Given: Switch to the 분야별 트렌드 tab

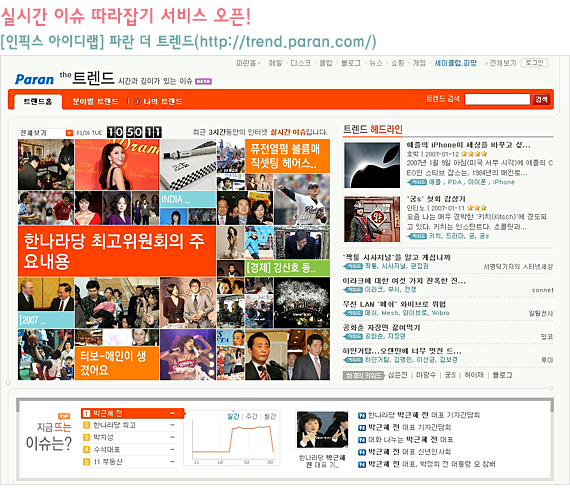Looking at the screenshot, I should pyautogui.click(x=95, y=101).
